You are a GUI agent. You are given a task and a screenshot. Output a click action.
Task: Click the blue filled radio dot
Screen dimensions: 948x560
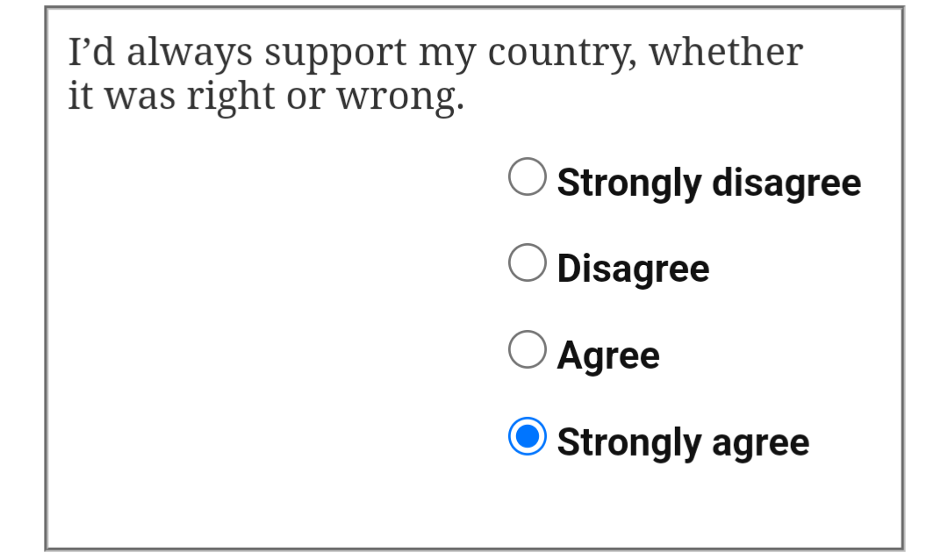coord(528,436)
